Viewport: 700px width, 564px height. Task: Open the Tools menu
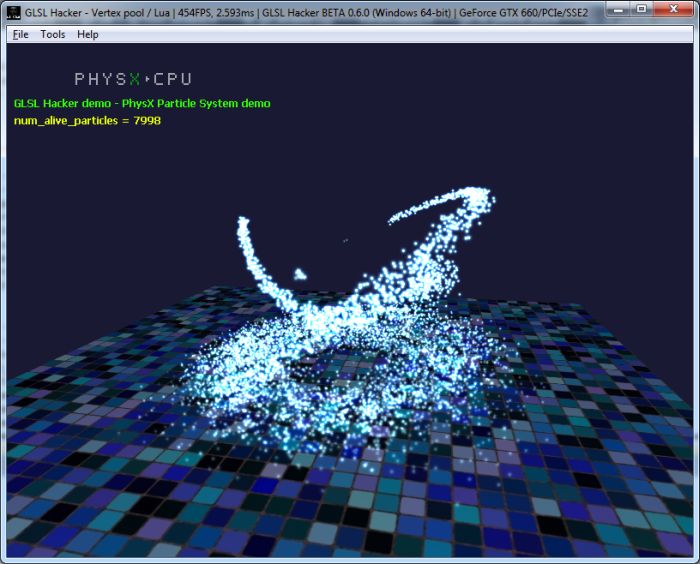pos(53,34)
